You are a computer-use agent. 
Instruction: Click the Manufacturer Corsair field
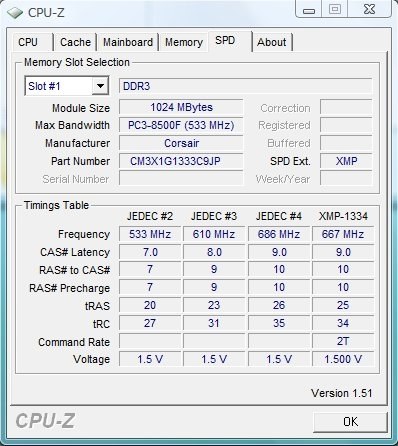(181, 143)
